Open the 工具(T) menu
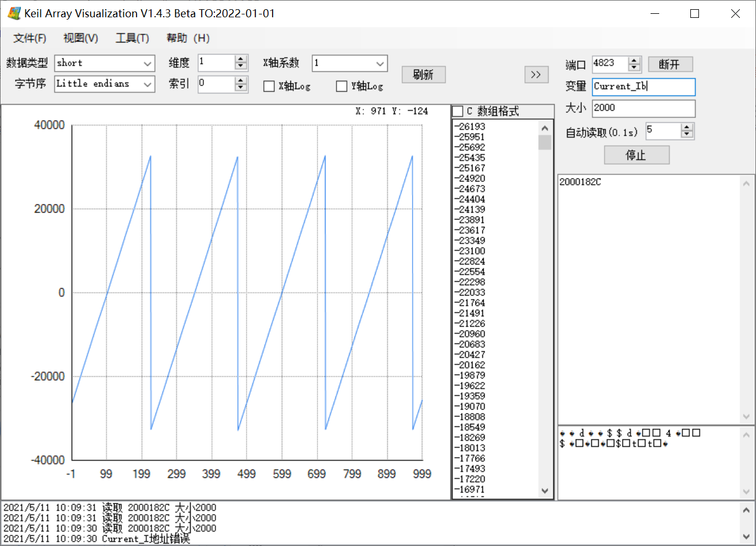This screenshot has width=756, height=546. coord(132,38)
